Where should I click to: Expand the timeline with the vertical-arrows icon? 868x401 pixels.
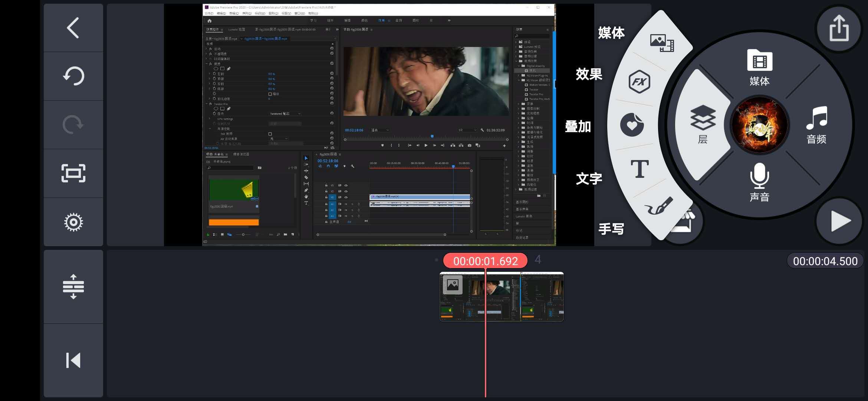click(x=73, y=287)
